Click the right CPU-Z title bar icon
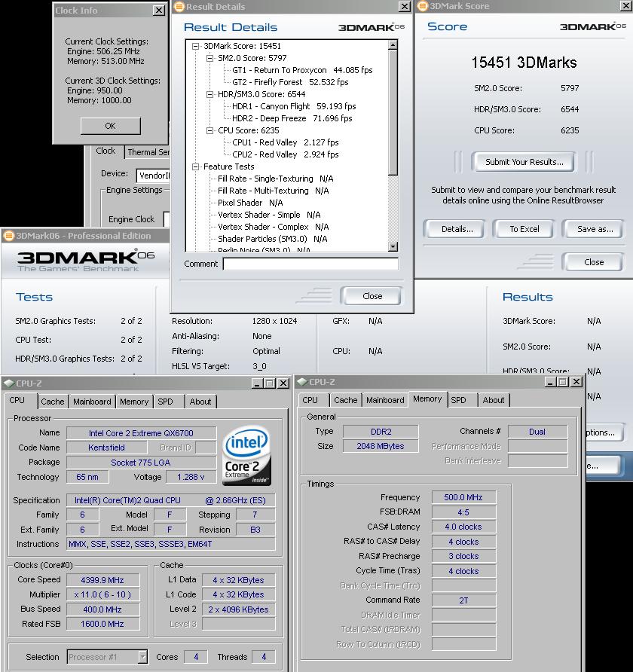 302,381
